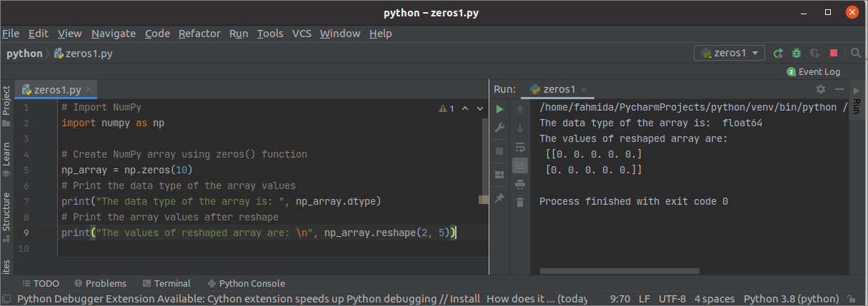This screenshot has width=868, height=306.
Task: Clear console output with trash icon
Action: tap(520, 203)
